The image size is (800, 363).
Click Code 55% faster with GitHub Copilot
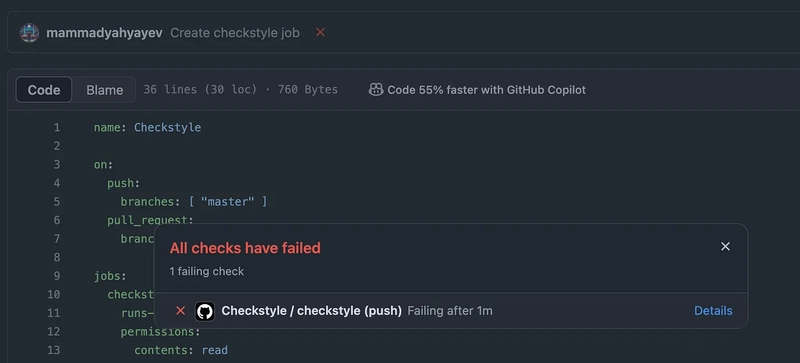(x=486, y=90)
